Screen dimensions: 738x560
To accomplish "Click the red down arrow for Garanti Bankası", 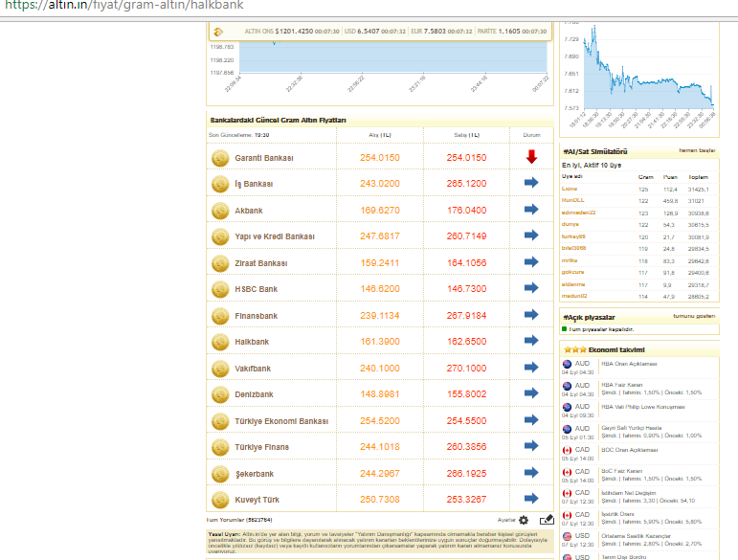I will (531, 157).
